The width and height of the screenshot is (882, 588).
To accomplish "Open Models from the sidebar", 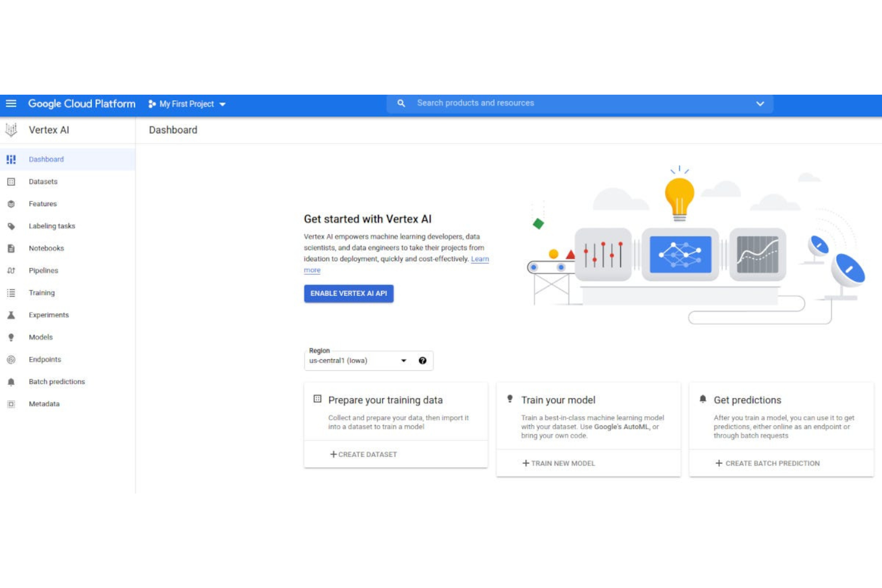I will tap(67, 337).
